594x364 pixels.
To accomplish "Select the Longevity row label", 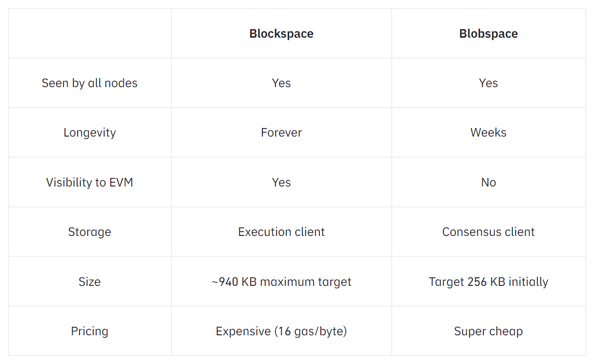I will point(90,133).
